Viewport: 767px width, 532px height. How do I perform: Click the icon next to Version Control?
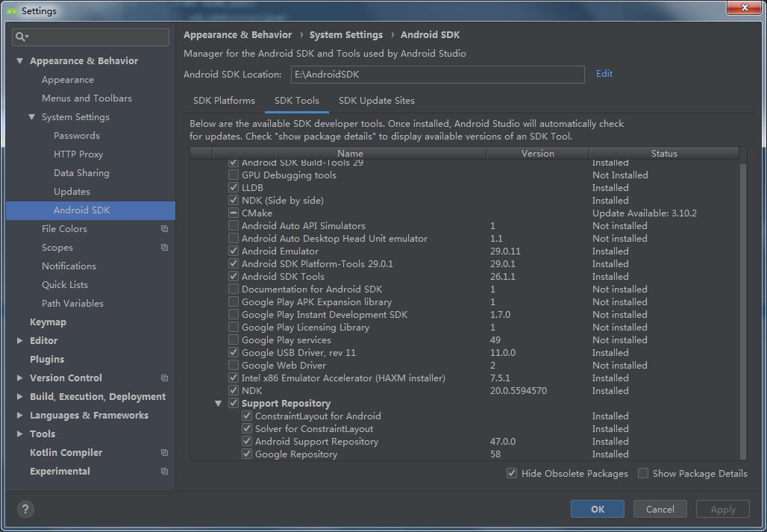coord(163,378)
